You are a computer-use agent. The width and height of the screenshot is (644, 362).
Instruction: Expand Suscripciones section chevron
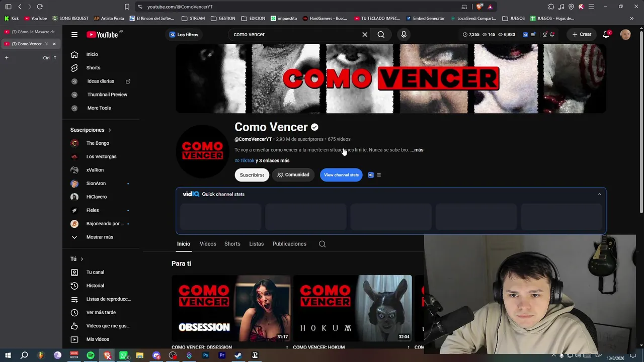[x=109, y=130]
